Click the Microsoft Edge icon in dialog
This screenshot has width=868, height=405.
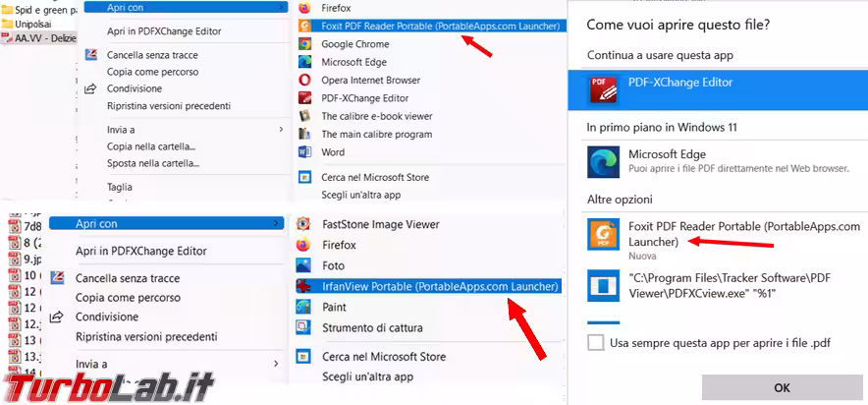(601, 161)
